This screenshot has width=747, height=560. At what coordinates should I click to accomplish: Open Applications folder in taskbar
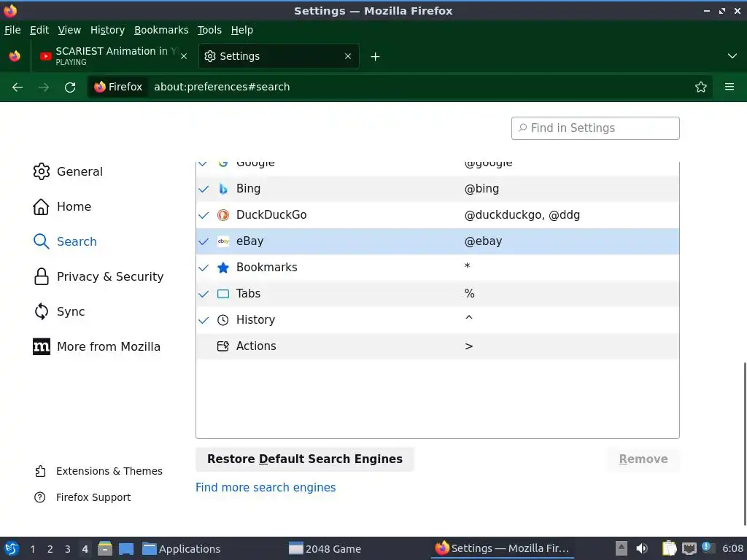(182, 548)
